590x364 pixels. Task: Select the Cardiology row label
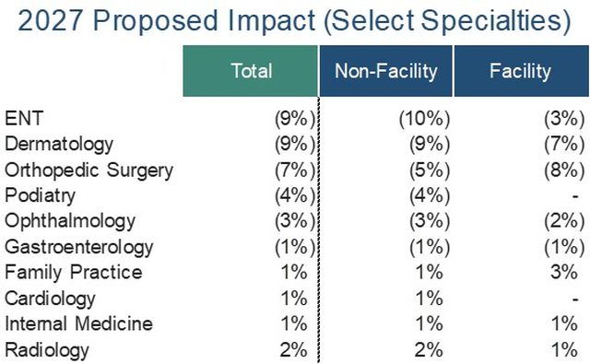50,299
